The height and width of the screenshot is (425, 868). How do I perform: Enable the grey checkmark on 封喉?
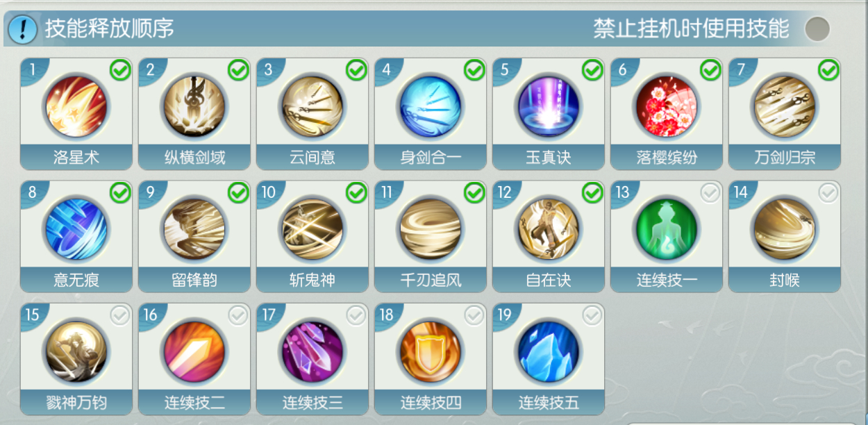(828, 192)
